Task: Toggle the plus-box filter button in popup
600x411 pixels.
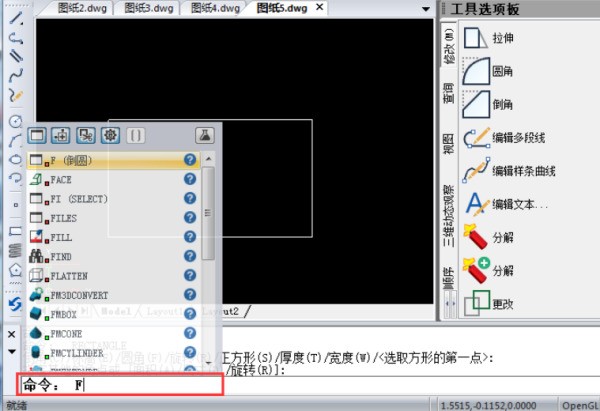Action: point(61,135)
